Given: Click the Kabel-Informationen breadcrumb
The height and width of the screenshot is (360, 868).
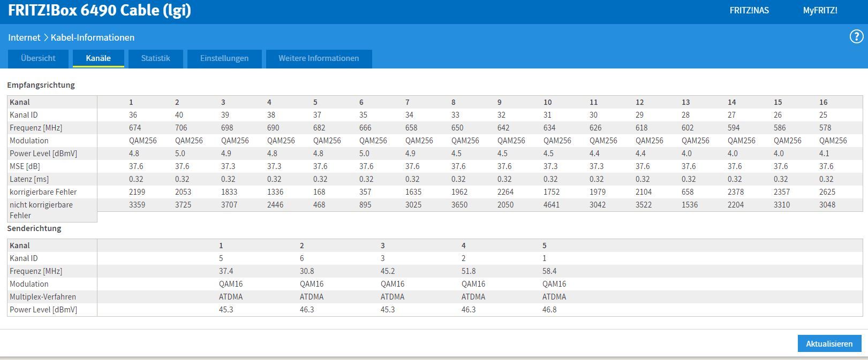Looking at the screenshot, I should tap(93, 37).
